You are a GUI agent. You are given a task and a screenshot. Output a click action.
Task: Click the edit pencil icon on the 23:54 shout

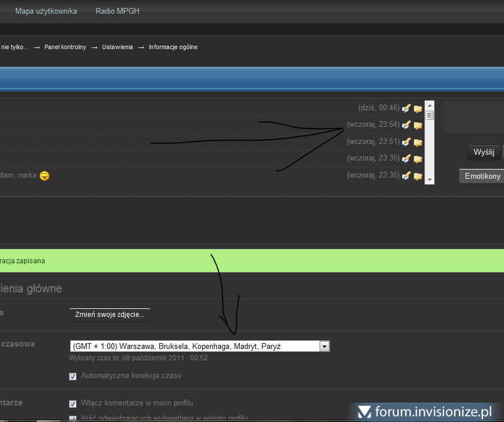tap(406, 124)
